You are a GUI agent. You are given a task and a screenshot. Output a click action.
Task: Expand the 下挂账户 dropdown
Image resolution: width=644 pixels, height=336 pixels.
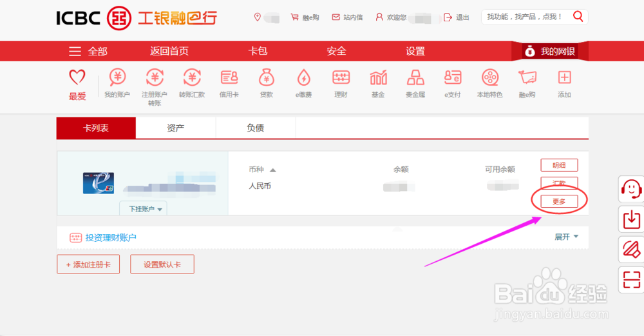144,208
